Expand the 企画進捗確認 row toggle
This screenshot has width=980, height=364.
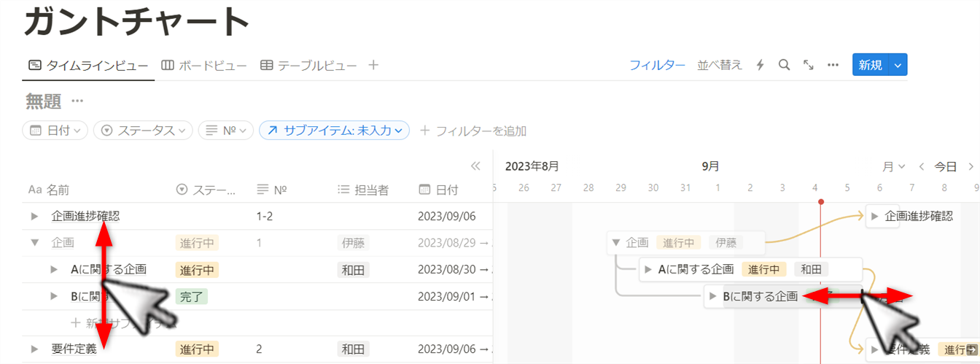[x=34, y=216]
